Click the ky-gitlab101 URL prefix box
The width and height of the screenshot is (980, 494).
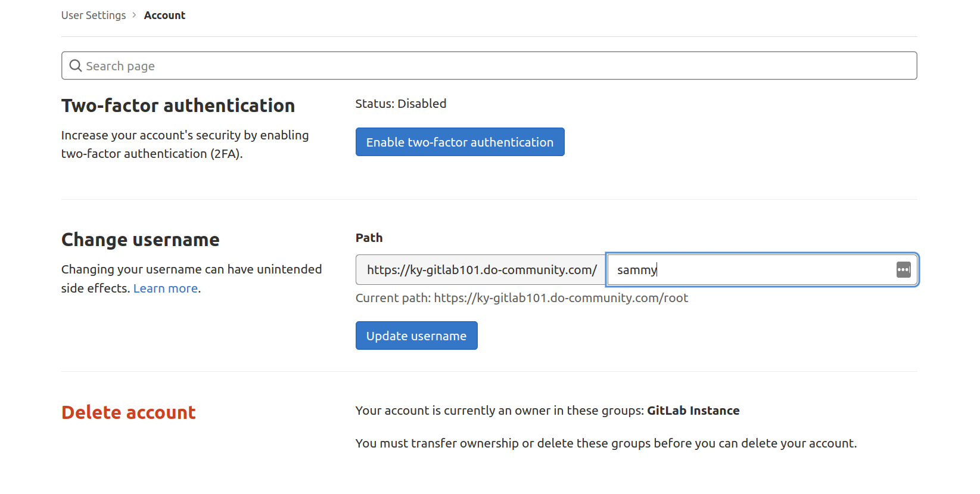[x=481, y=269]
